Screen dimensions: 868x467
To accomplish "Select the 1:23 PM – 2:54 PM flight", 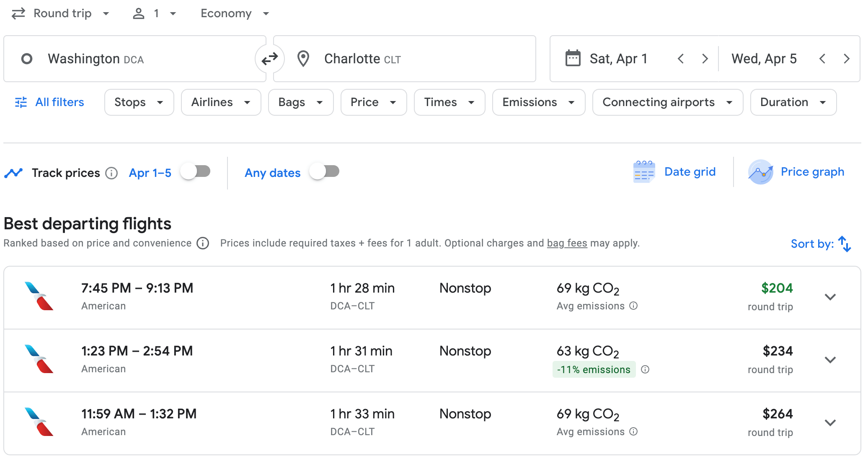I will [x=432, y=361].
